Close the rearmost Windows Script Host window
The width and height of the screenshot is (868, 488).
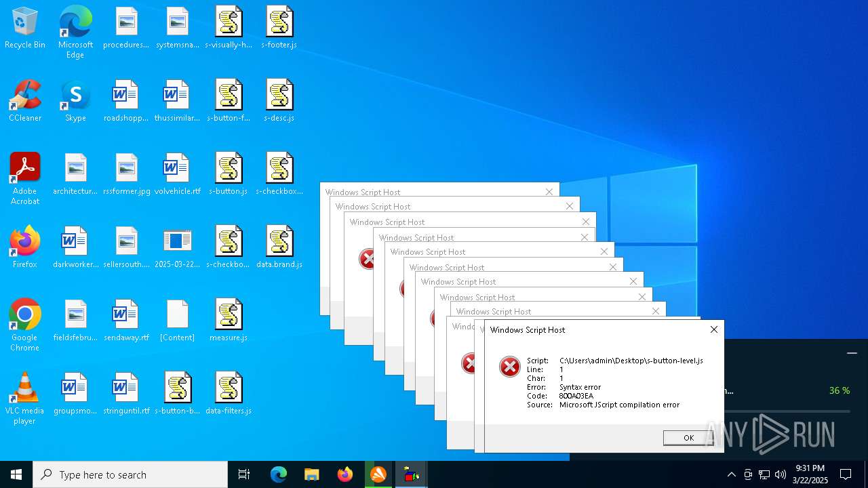coord(549,192)
